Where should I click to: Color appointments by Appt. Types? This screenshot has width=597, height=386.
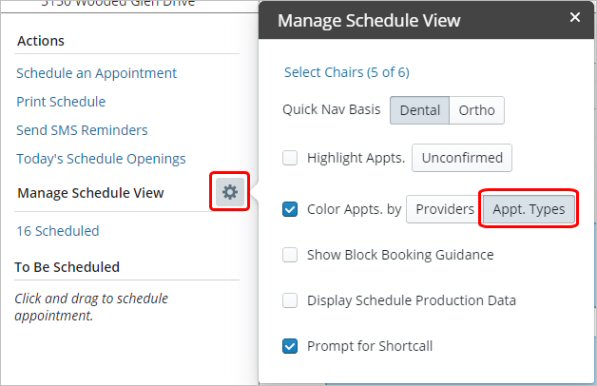528,209
